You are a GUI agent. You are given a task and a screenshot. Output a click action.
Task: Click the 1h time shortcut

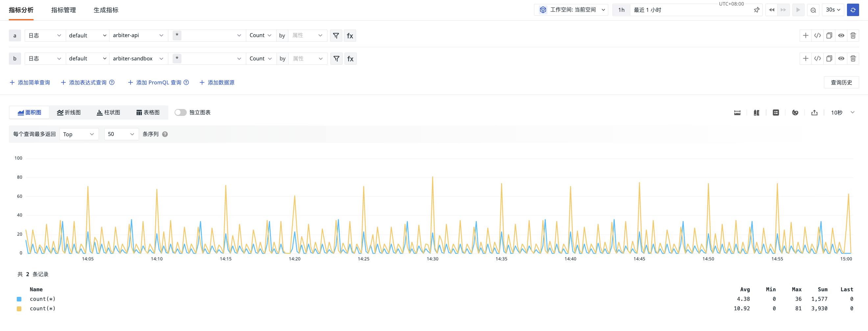point(621,10)
